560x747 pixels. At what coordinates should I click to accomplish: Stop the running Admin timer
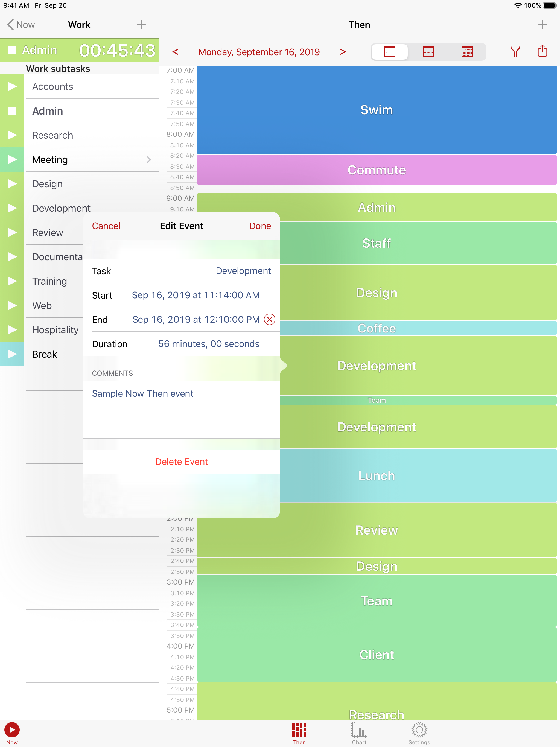coord(12,50)
